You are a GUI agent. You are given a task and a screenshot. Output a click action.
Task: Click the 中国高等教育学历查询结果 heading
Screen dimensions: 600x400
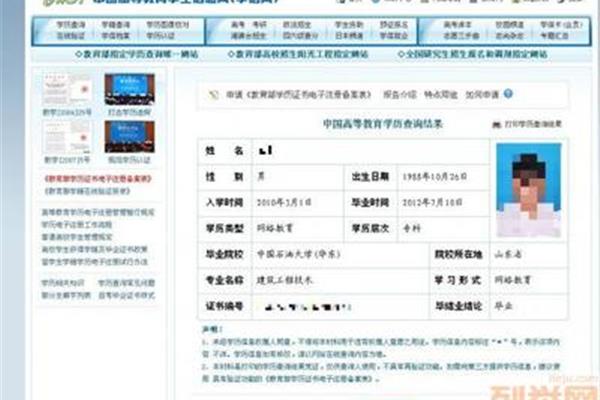383,124
